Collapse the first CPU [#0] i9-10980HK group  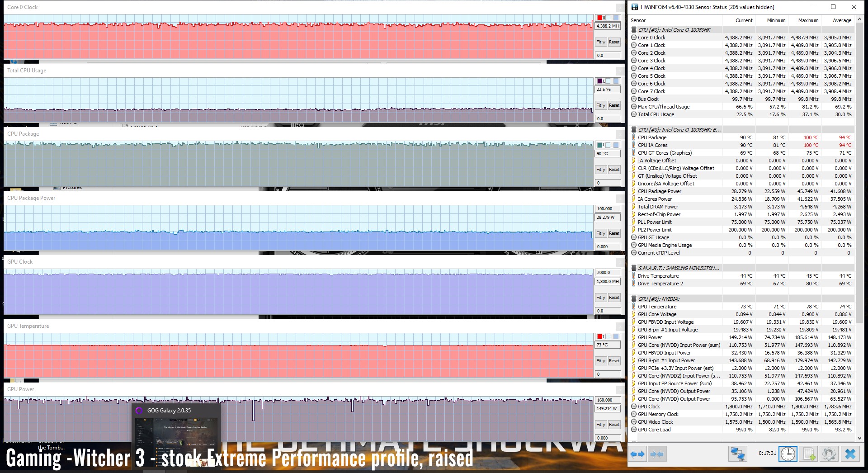point(634,30)
